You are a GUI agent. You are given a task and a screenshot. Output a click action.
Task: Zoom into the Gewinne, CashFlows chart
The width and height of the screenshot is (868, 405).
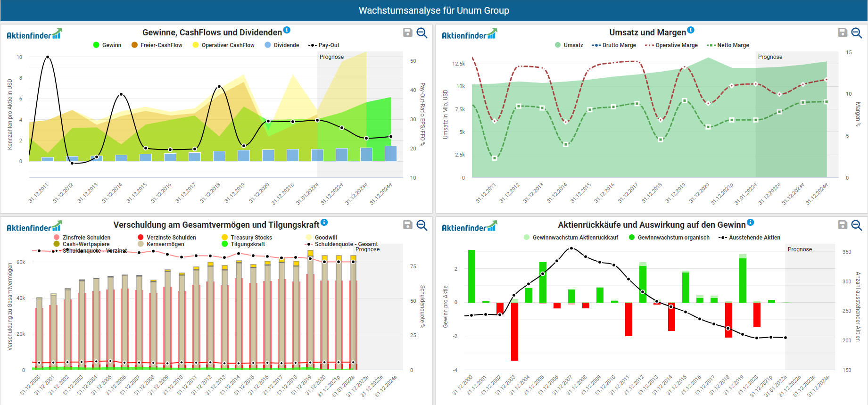pos(422,33)
